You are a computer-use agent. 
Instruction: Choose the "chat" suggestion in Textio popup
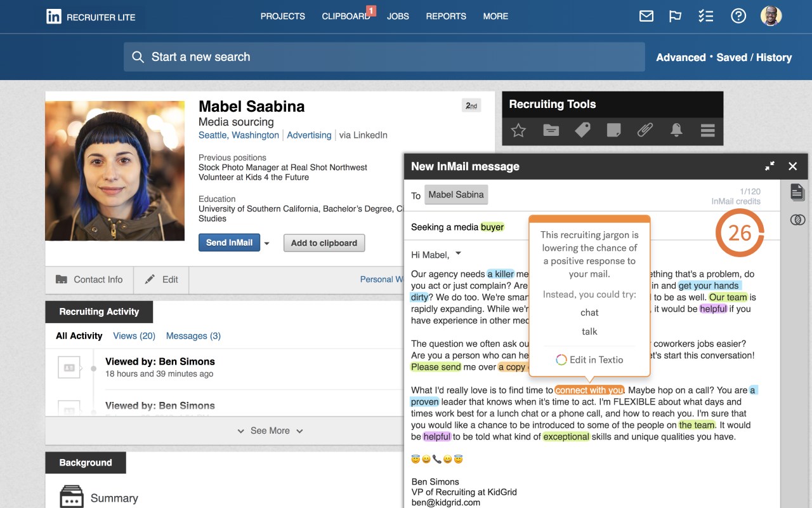pyautogui.click(x=589, y=312)
